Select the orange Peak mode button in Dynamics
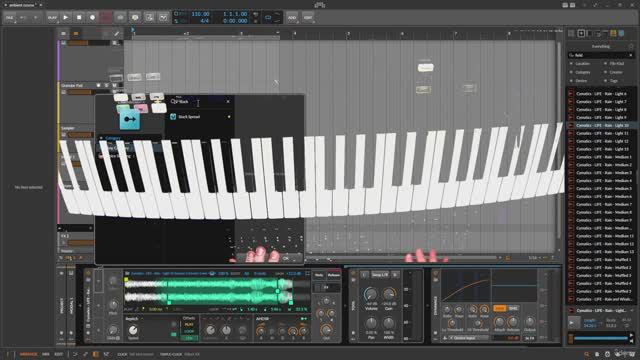Screen dimensions: 640x360 click(x=500, y=309)
